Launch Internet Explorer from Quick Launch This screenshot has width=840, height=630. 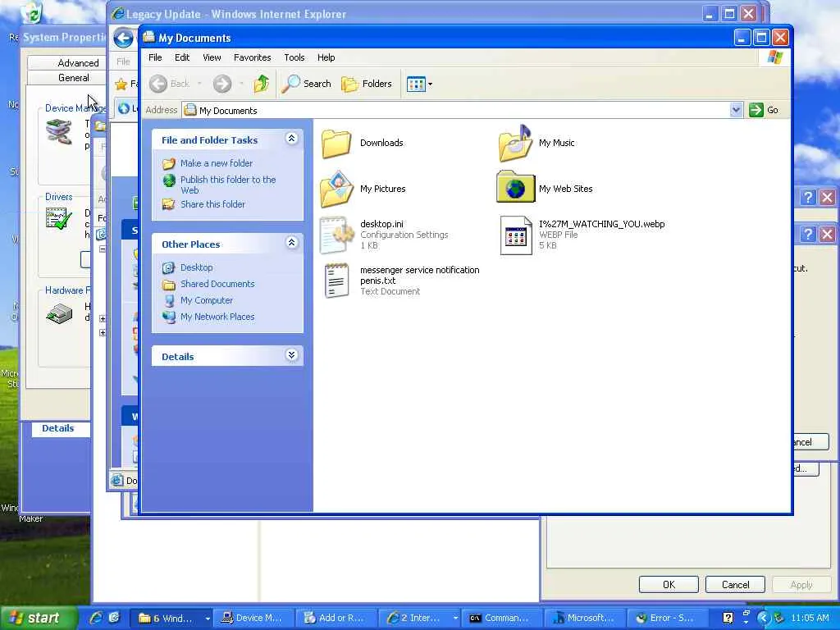tap(97, 618)
